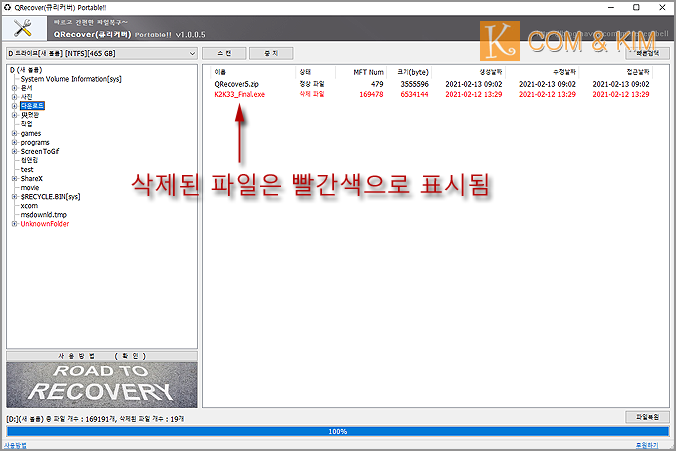Click the 사용방법 (확인) bar above banner
The image size is (676, 451).
[102, 356]
